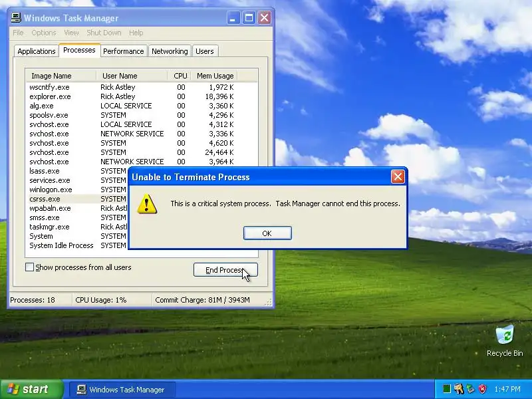Open the Start menu

31,389
